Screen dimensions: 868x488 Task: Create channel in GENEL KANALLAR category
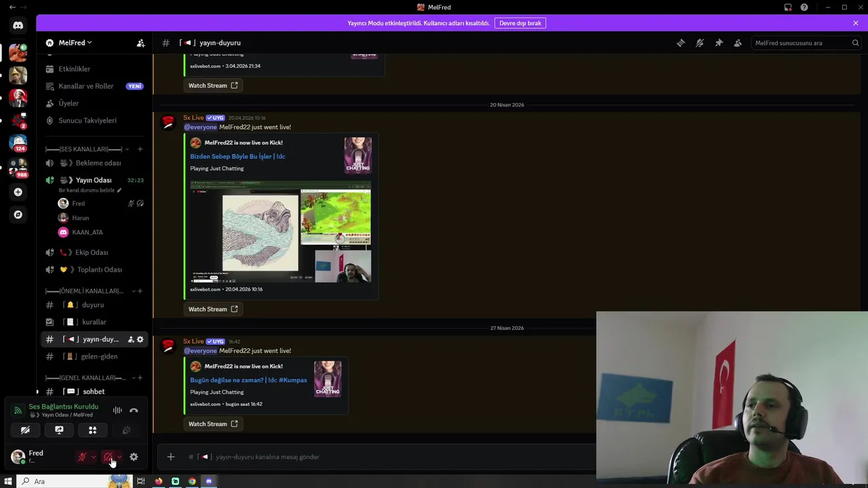point(140,378)
